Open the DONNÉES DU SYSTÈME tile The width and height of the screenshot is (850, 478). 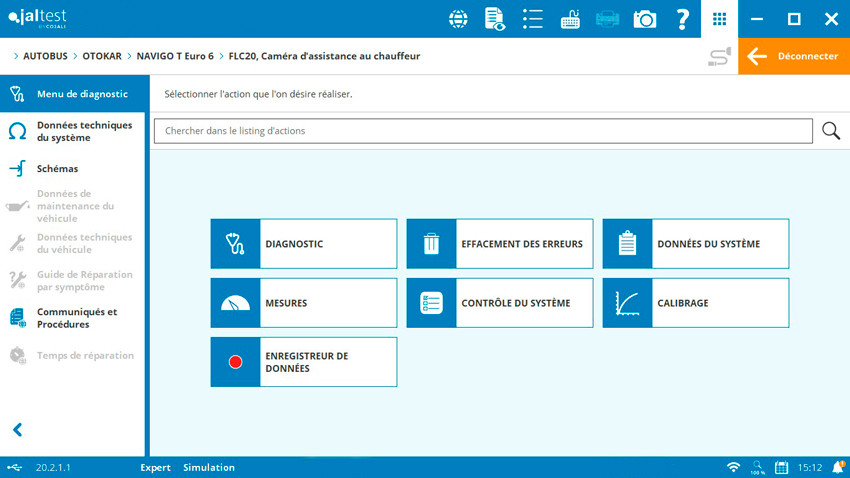tap(696, 243)
